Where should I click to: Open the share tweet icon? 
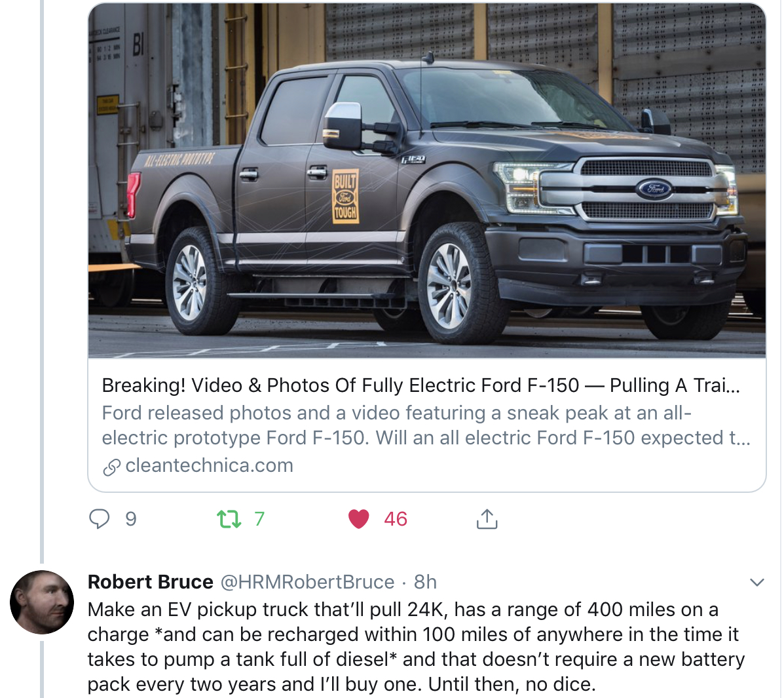[x=487, y=519]
